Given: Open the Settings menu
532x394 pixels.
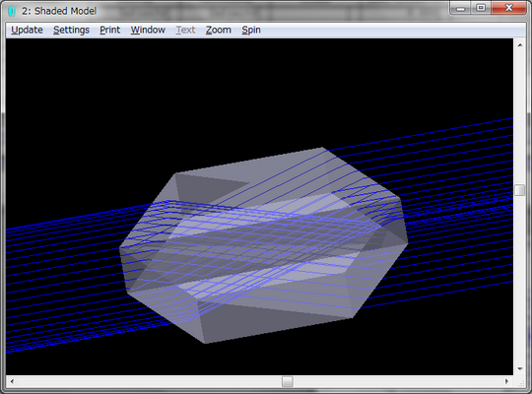Looking at the screenshot, I should click(71, 31).
